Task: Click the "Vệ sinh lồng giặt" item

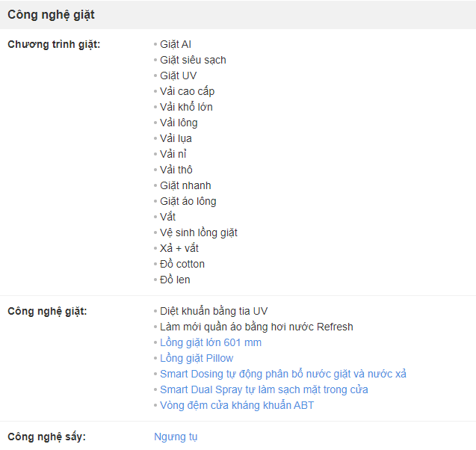Action: coord(198,232)
